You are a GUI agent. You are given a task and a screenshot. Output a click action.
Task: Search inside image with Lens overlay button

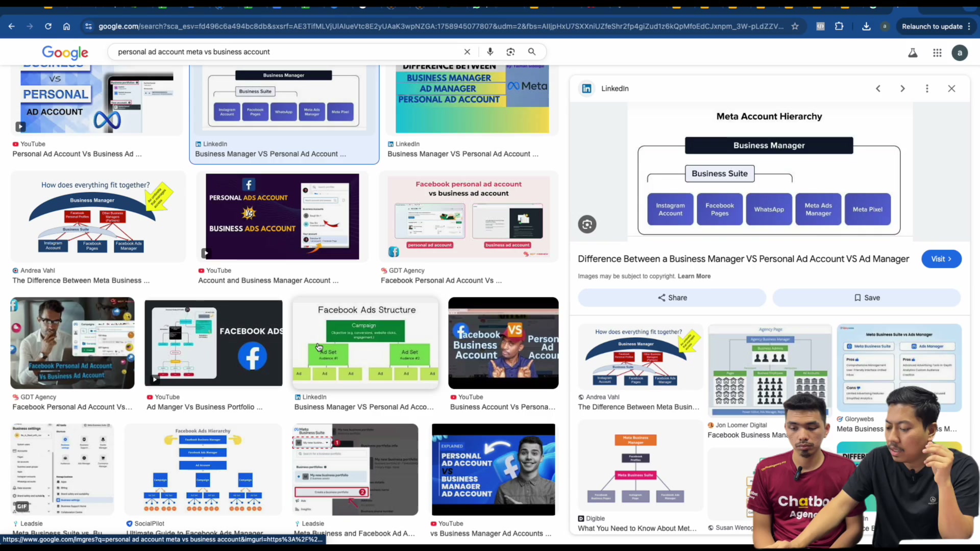tap(587, 224)
